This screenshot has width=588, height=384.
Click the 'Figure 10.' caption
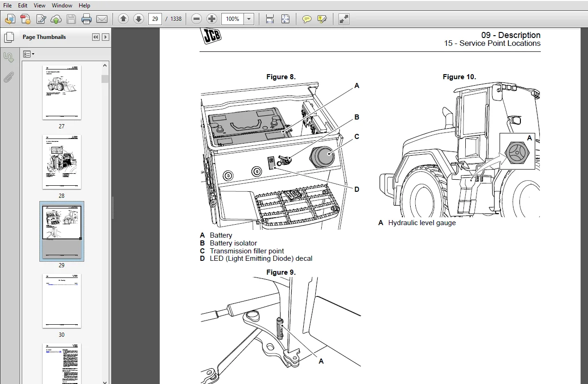tap(459, 77)
